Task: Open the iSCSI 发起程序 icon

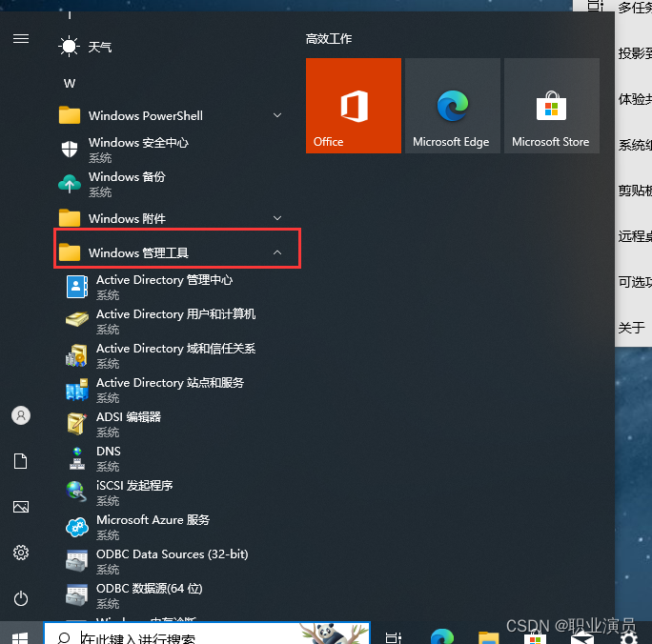Action: 77,492
